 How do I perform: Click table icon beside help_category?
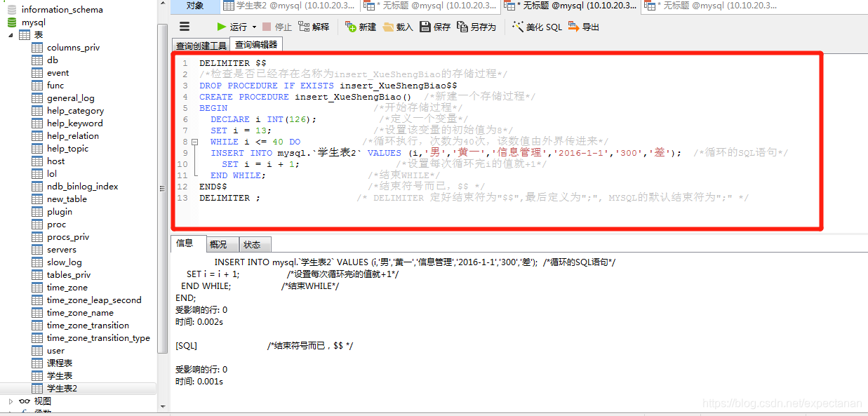37,111
